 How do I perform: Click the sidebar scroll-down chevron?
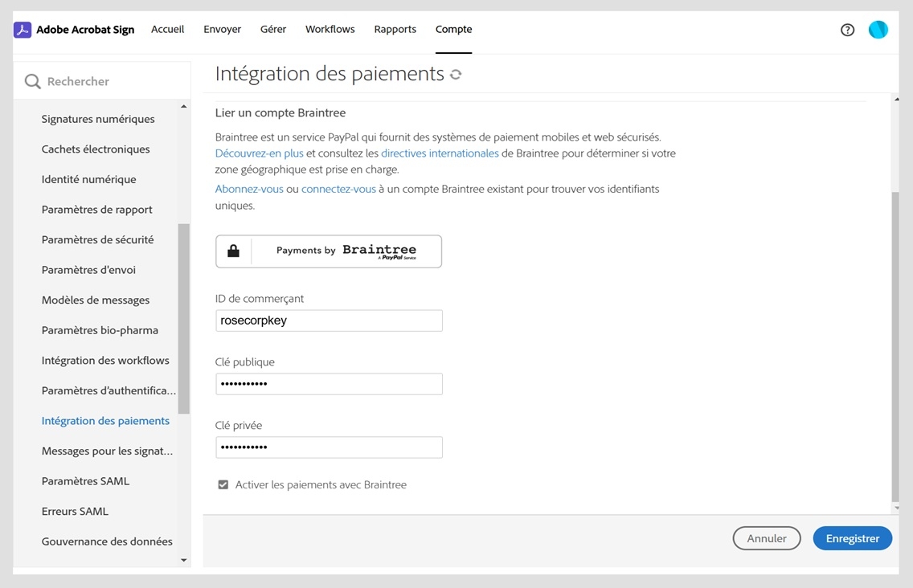click(x=183, y=560)
